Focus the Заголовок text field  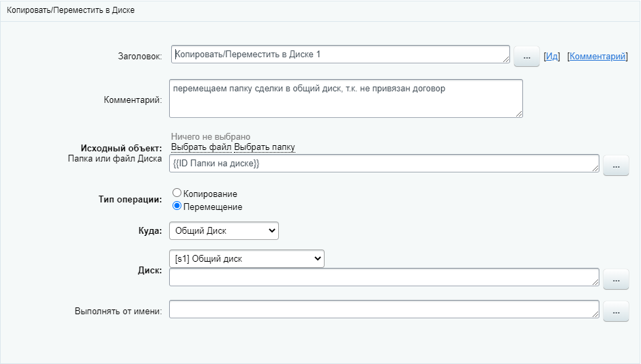tap(338, 55)
